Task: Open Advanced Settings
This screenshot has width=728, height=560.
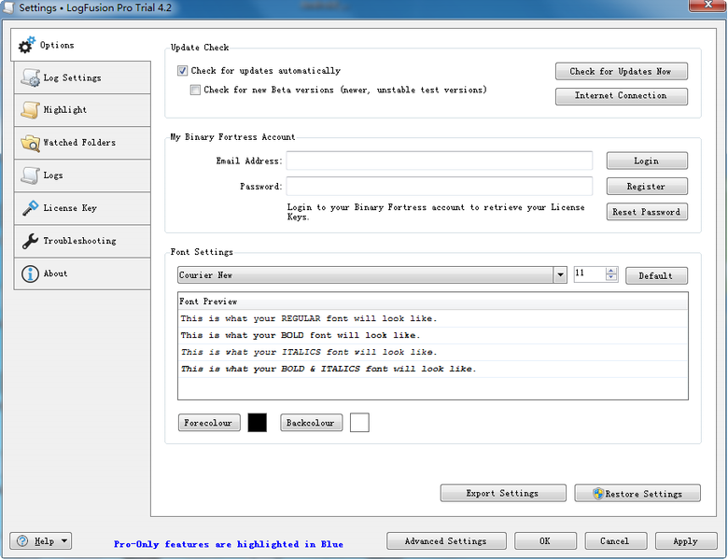Action: pos(446,540)
